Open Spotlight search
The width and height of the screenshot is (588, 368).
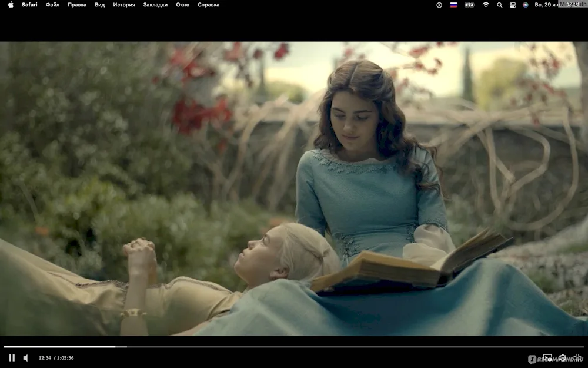point(499,5)
